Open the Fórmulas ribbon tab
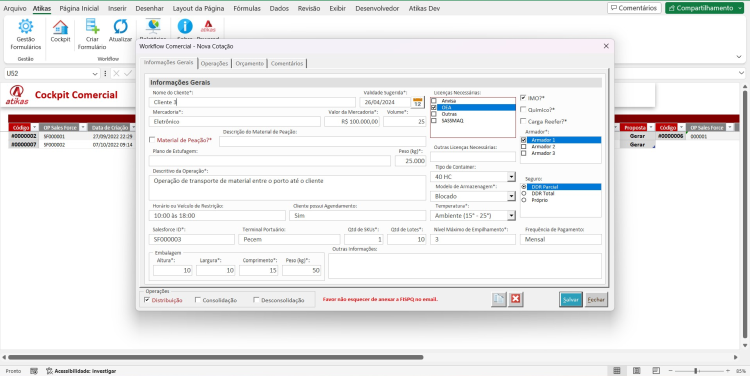Image resolution: width=750 pixels, height=376 pixels. click(247, 8)
